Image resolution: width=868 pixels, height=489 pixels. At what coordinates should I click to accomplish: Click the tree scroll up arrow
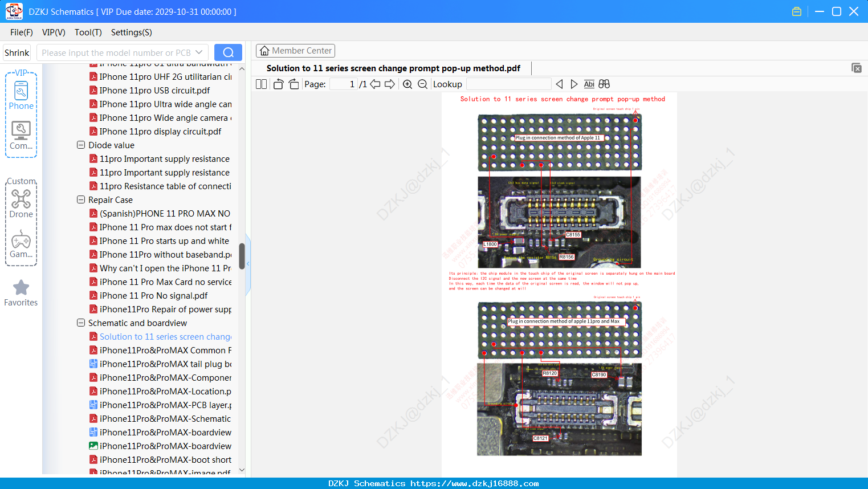(242, 68)
